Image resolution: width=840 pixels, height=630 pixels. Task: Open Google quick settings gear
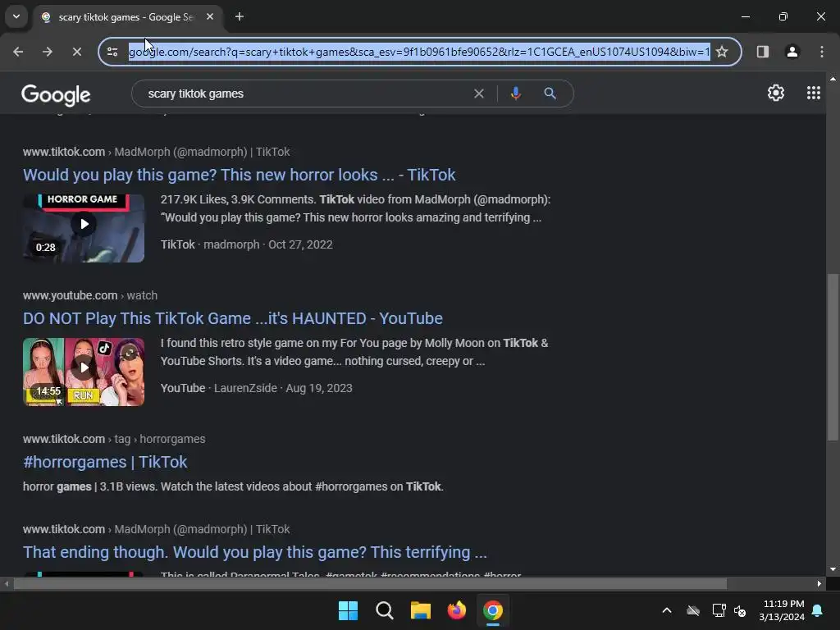coord(776,93)
